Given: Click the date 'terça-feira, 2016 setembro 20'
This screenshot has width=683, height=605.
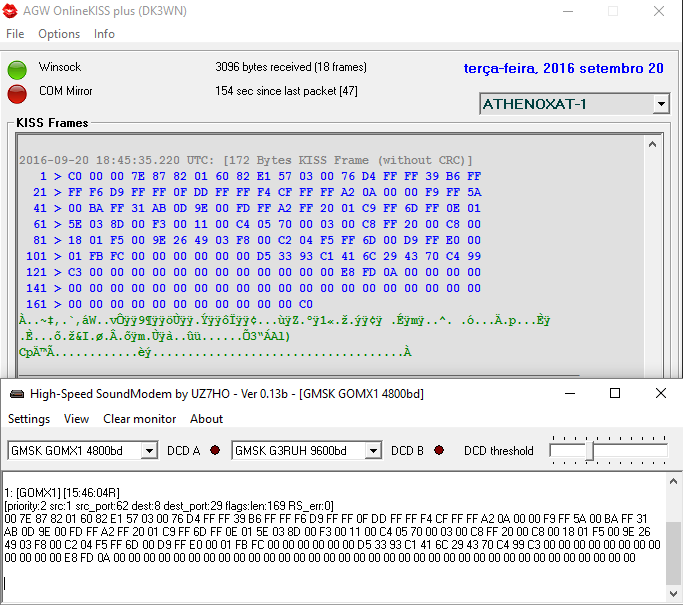Looking at the screenshot, I should [x=563, y=68].
